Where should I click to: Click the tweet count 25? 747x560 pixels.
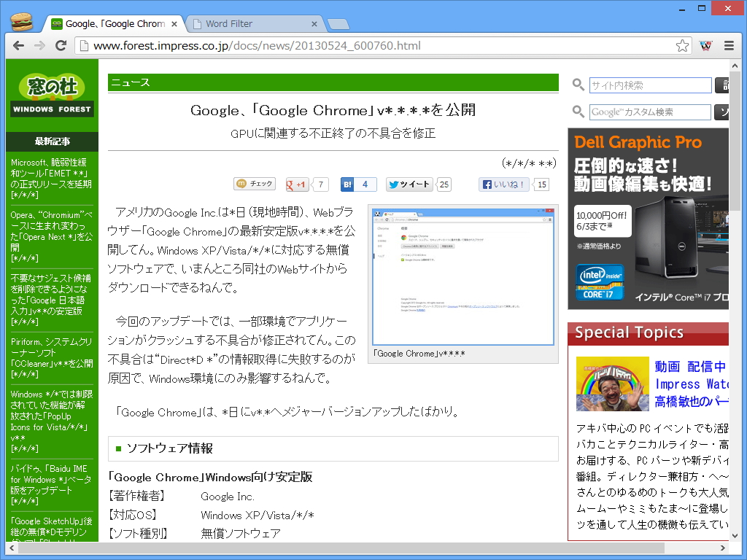(444, 184)
